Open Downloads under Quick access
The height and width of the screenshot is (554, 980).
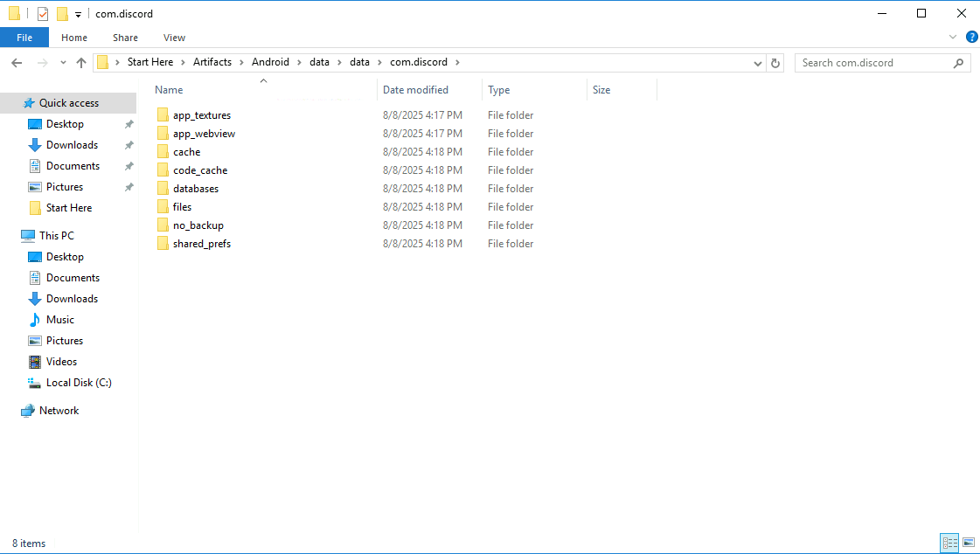(x=72, y=145)
